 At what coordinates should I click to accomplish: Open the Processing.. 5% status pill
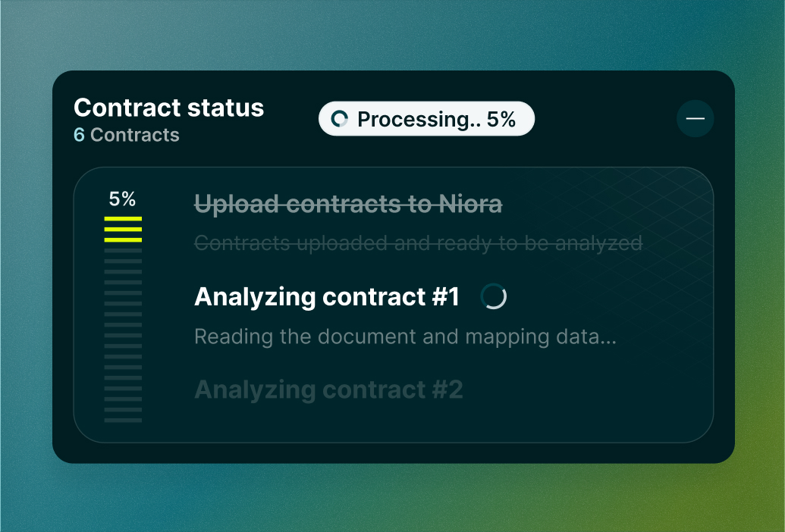(426, 119)
